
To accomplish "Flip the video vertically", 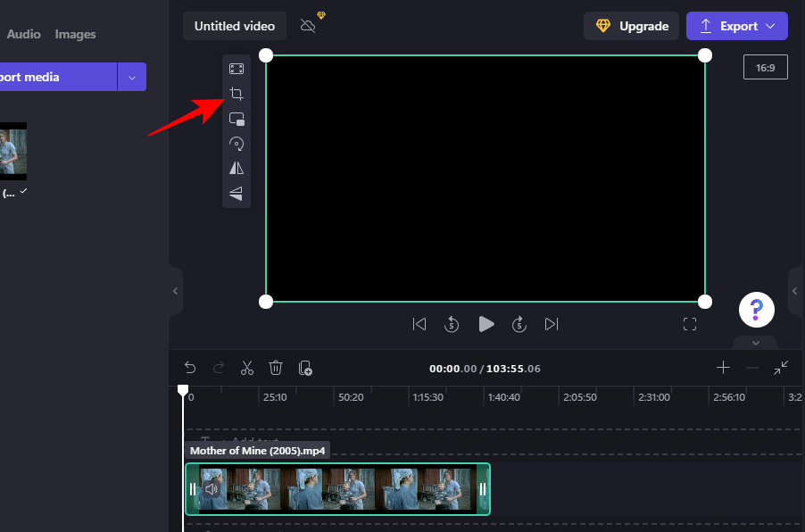I will tap(237, 194).
